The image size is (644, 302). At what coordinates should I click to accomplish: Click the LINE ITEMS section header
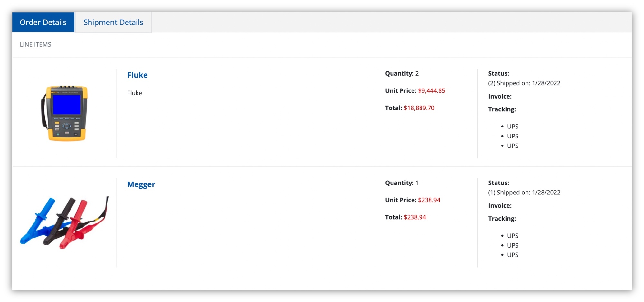coord(35,44)
